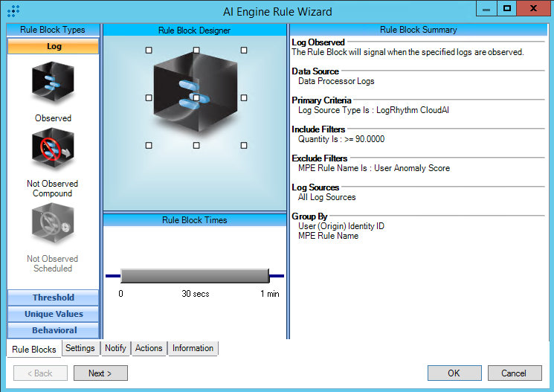Open the Information tab

(x=193, y=348)
